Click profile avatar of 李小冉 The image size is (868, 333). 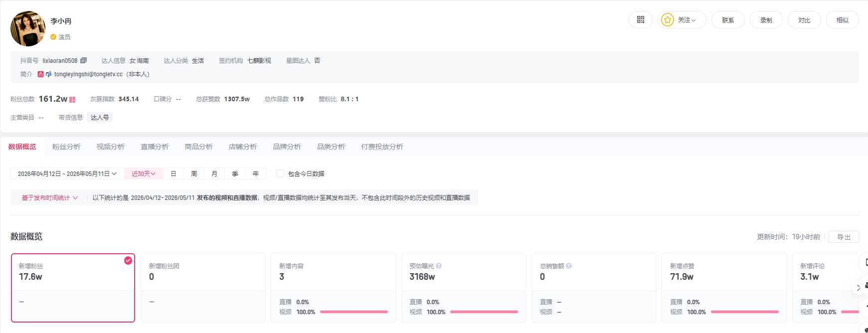(x=28, y=29)
